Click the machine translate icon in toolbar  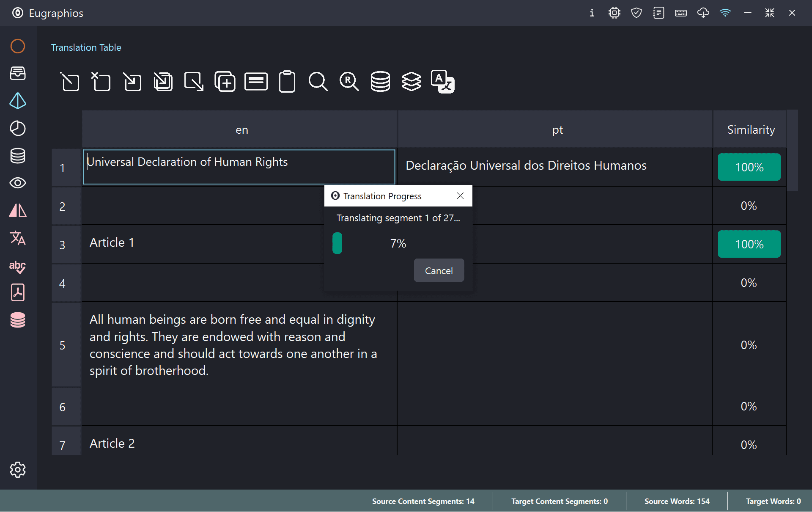click(442, 81)
